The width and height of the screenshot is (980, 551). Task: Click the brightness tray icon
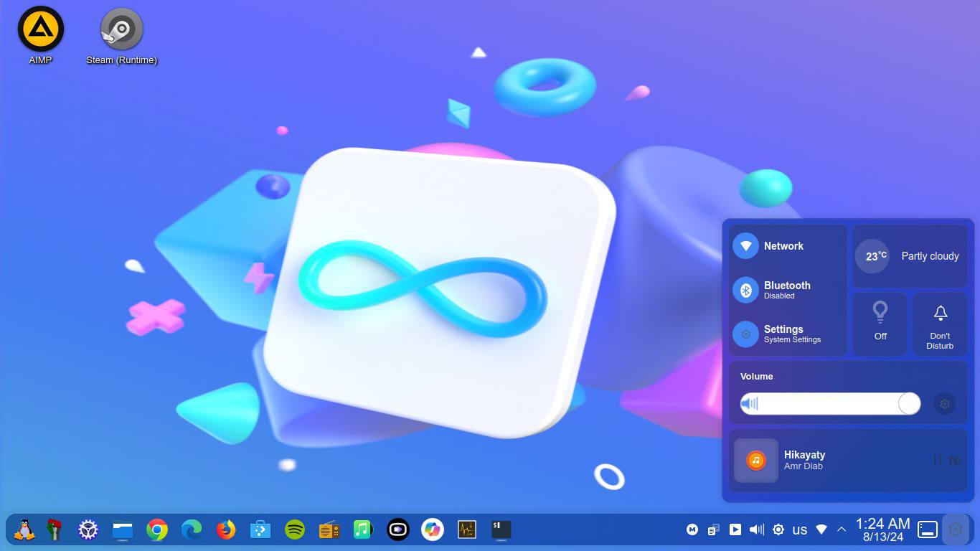pyautogui.click(x=778, y=529)
